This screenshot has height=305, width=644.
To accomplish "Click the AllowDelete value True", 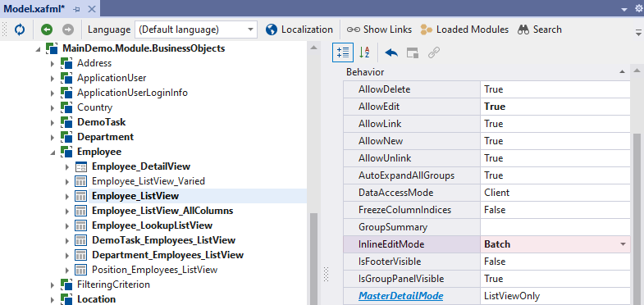I will point(493,89).
